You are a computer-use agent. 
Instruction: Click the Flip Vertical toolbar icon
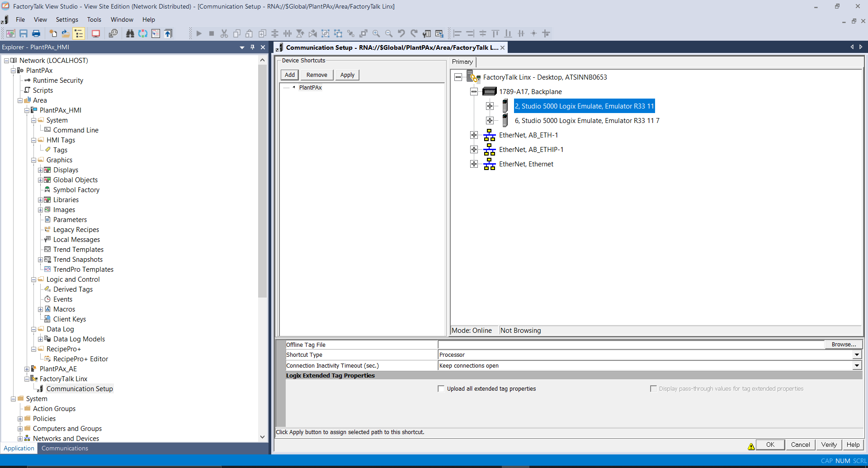pyautogui.click(x=300, y=33)
